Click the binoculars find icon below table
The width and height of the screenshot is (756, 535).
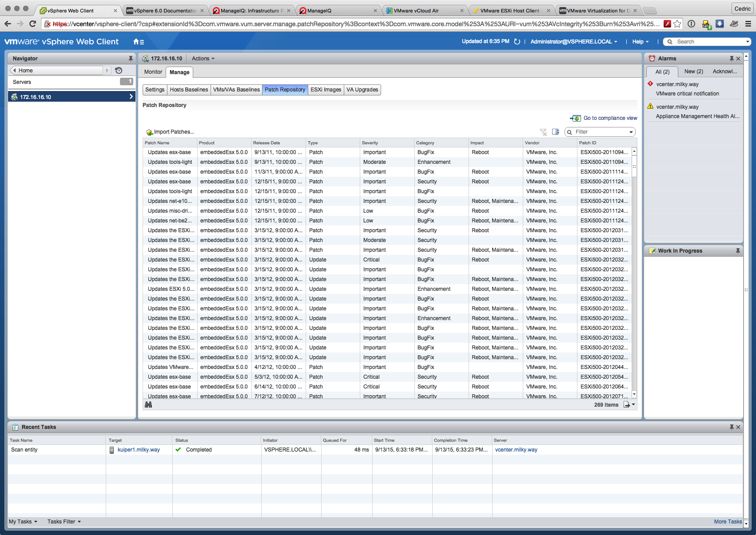[x=148, y=404]
